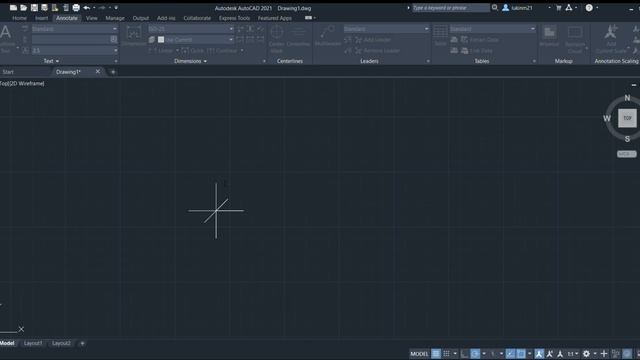Open the text style dropdown showing Standard
Image resolution: width=640 pixels, height=360 pixels.
[x=74, y=29]
